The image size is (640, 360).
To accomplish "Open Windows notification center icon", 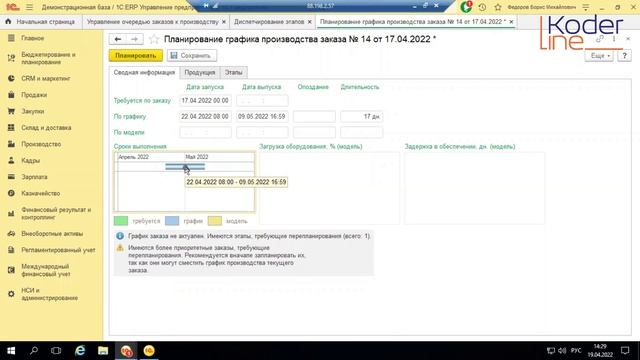I will pyautogui.click(x=625, y=351).
